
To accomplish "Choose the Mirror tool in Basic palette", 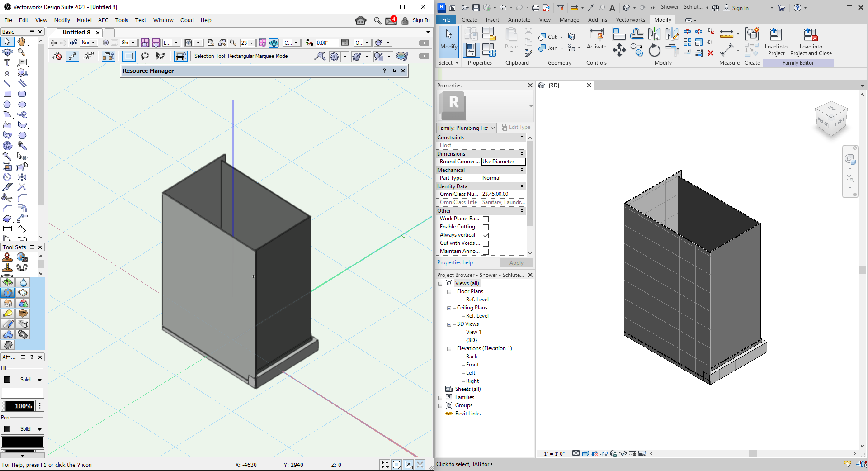I will (22, 177).
